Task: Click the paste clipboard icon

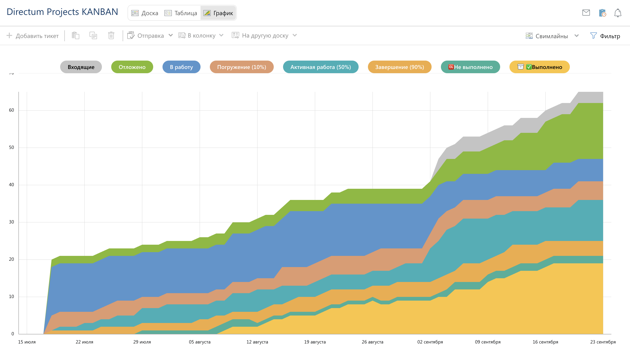Action: [75, 35]
